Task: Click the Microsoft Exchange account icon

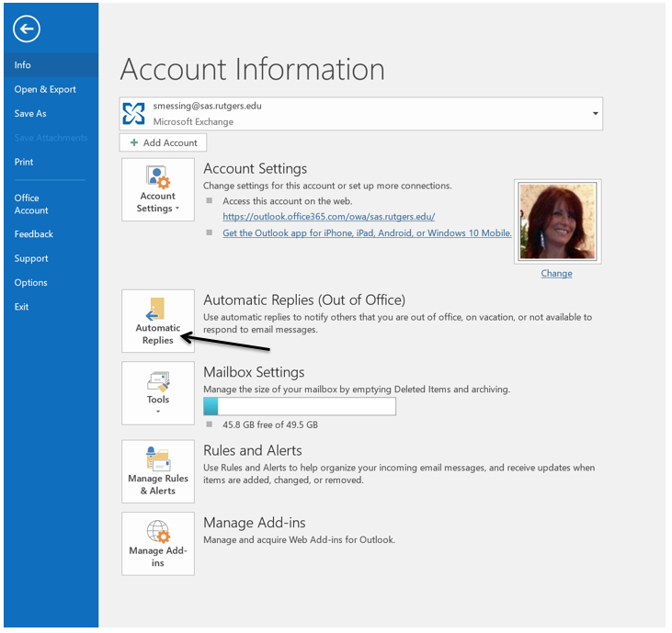Action: click(x=133, y=114)
